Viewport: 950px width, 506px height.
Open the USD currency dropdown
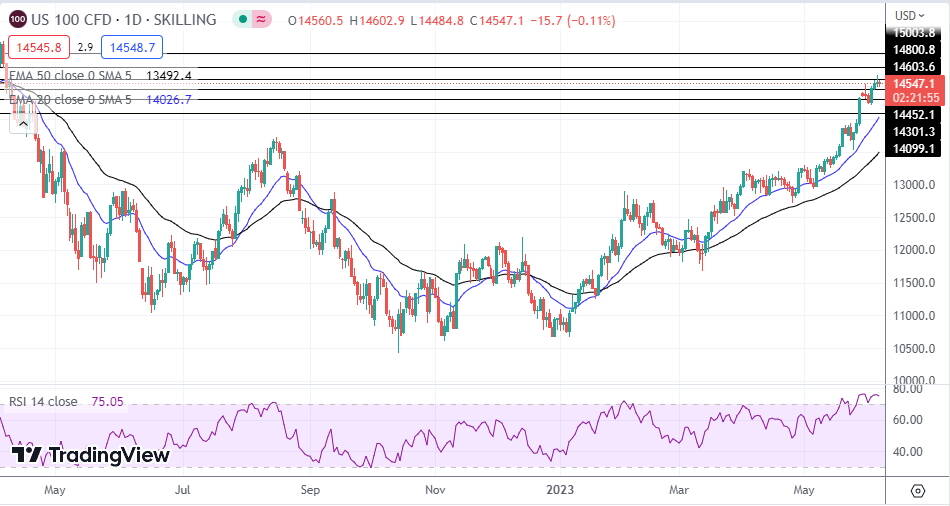pos(909,15)
